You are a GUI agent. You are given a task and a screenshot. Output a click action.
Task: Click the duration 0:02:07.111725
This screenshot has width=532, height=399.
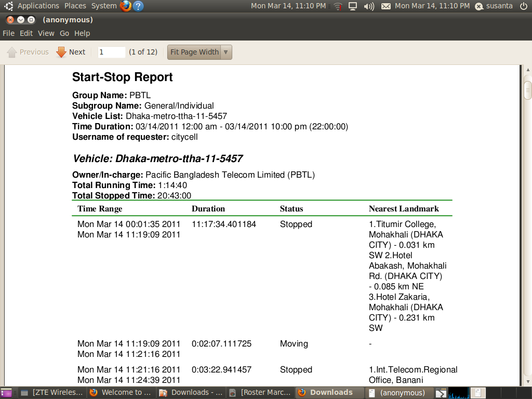click(221, 344)
